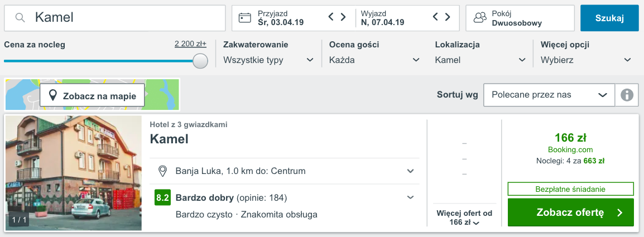This screenshot has height=237, width=644.
Task: Go to next departure date arrow
Action: tap(448, 17)
